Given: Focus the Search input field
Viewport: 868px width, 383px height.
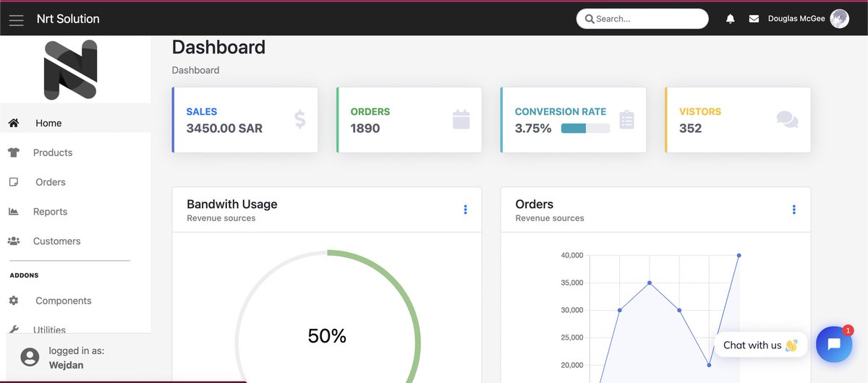Looking at the screenshot, I should tap(642, 19).
